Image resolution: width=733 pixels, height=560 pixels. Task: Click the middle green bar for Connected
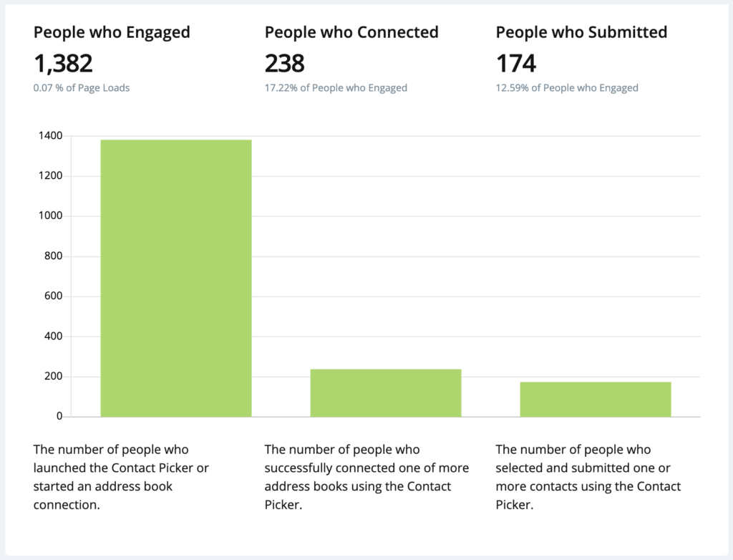(x=386, y=392)
